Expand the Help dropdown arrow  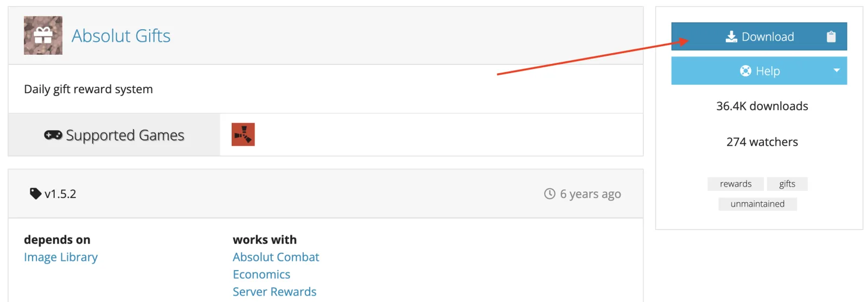point(837,70)
